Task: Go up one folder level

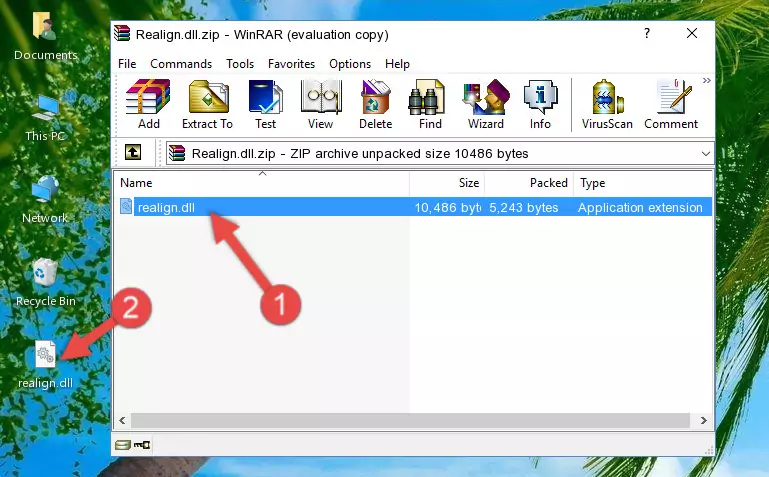Action: (133, 153)
